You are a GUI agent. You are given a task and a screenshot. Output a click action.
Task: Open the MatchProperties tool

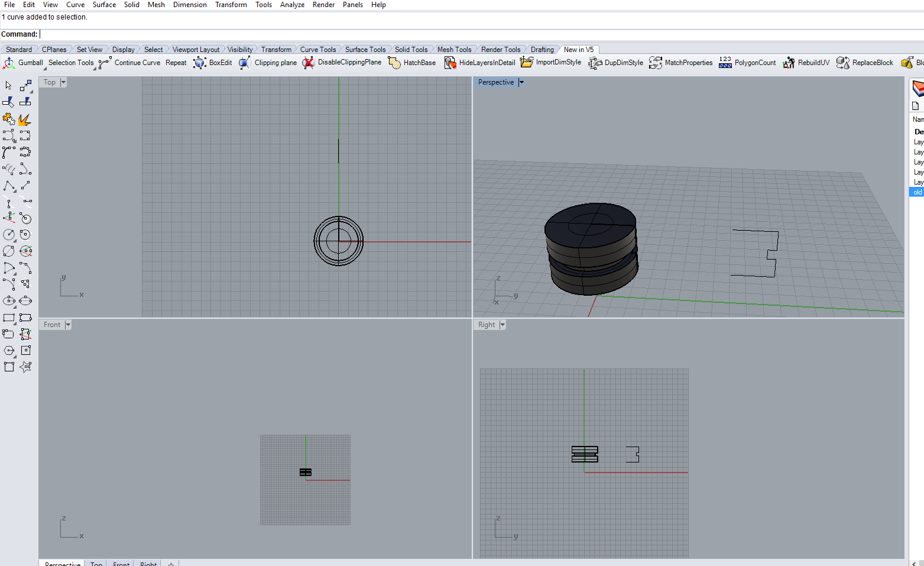680,63
